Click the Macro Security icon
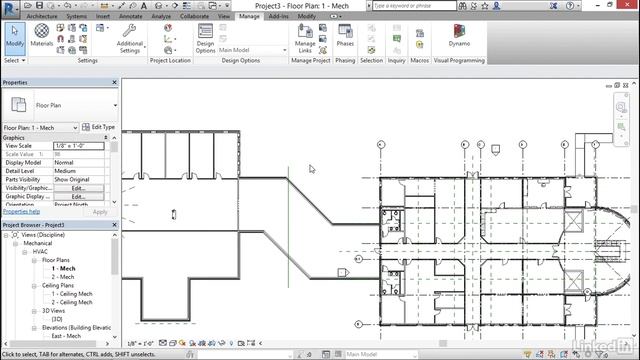 [x=420, y=44]
